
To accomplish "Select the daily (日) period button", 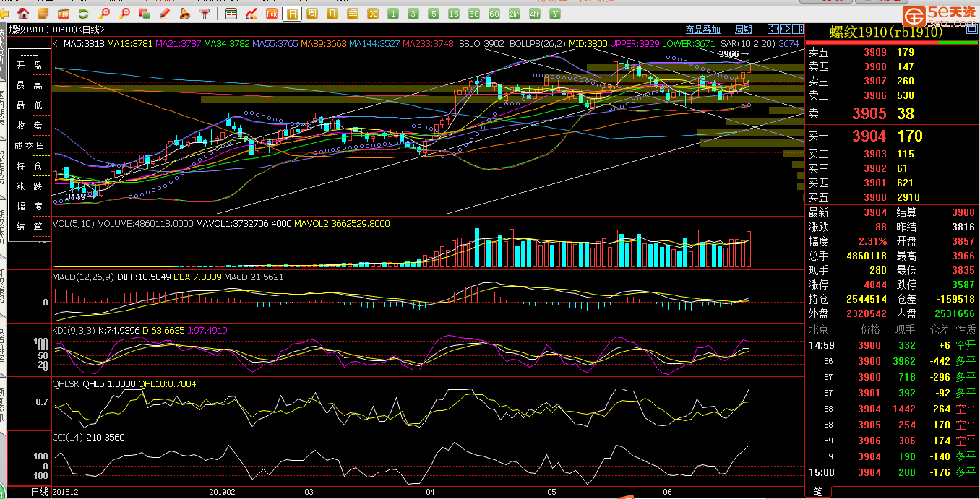I will (x=292, y=14).
